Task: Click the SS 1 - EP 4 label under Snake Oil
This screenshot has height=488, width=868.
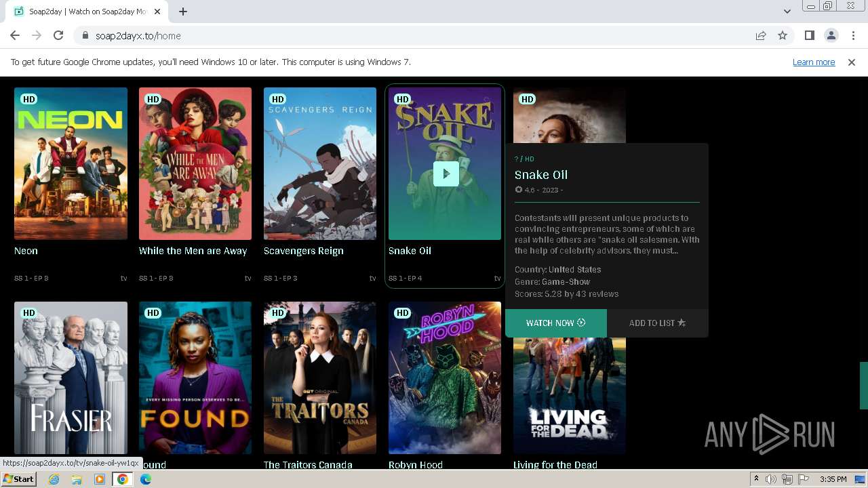Action: 406,279
